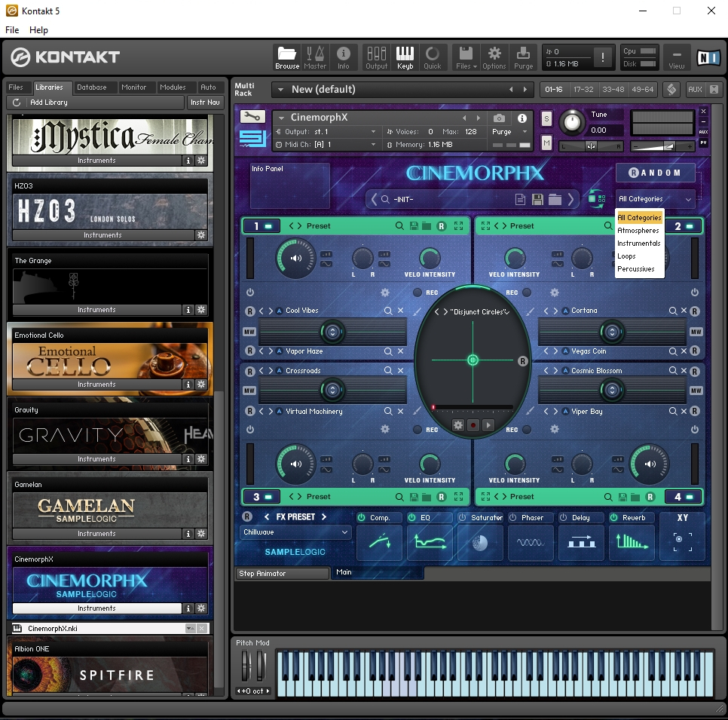Open the New (default) multi rack menu
This screenshot has height=720, width=728.
click(280, 90)
